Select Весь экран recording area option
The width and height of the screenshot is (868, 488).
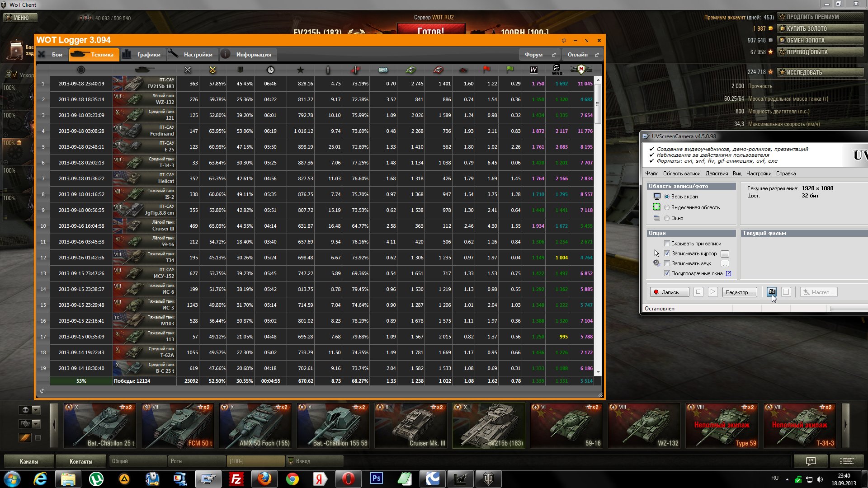tap(667, 197)
